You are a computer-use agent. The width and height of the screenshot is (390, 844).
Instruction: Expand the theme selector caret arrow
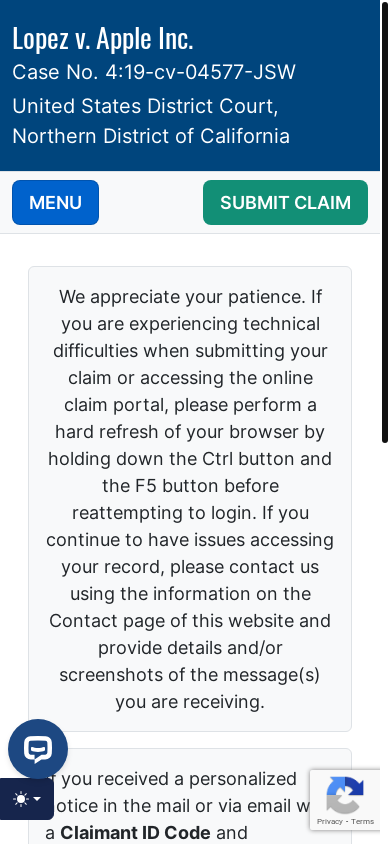[37, 799]
